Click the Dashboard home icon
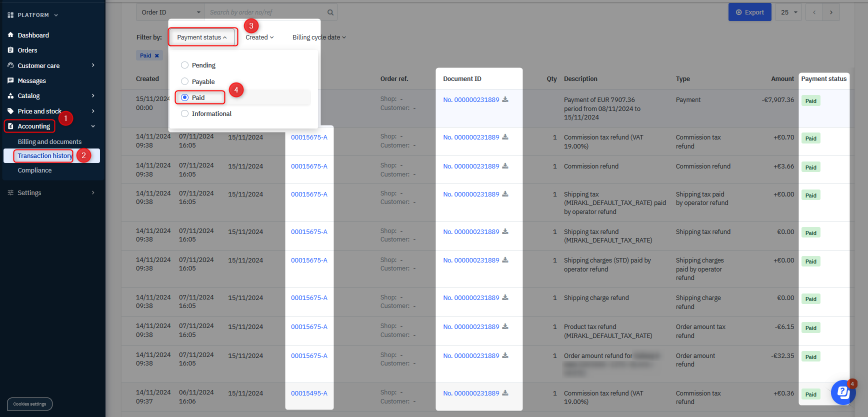The height and width of the screenshot is (417, 868). (10, 35)
